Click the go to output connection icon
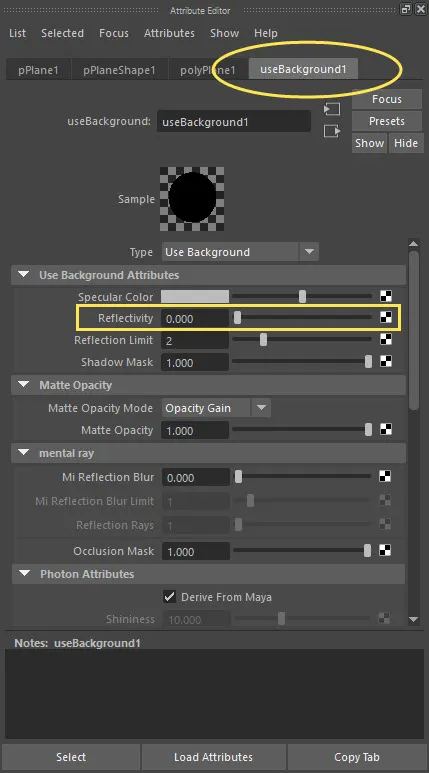429x773 pixels. coord(332,131)
